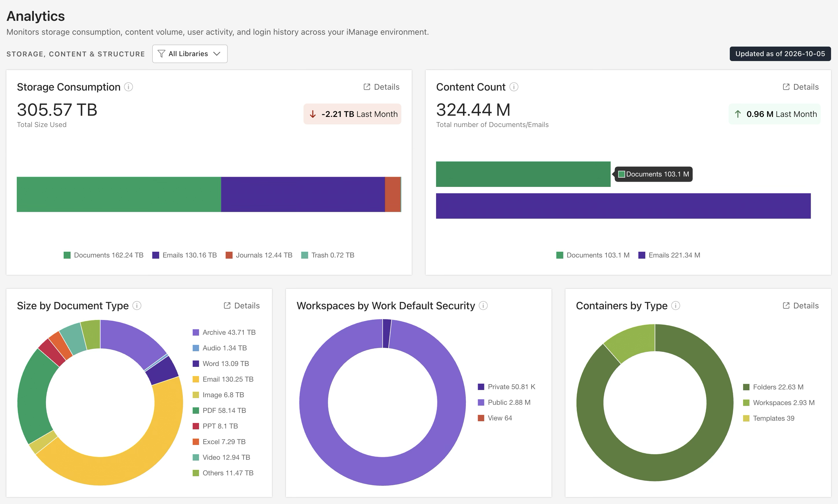Select the Word 13.09 TB legend item
This screenshot has width=838, height=504.
coord(221,364)
